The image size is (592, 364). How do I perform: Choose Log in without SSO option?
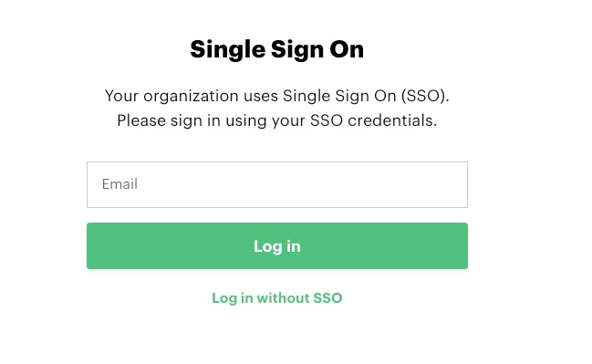(277, 298)
